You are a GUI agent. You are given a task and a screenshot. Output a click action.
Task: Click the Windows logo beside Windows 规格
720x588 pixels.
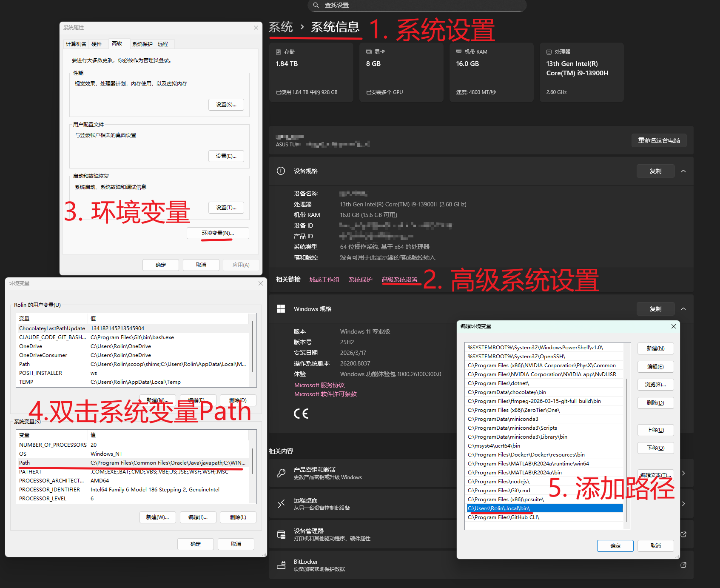click(x=281, y=309)
